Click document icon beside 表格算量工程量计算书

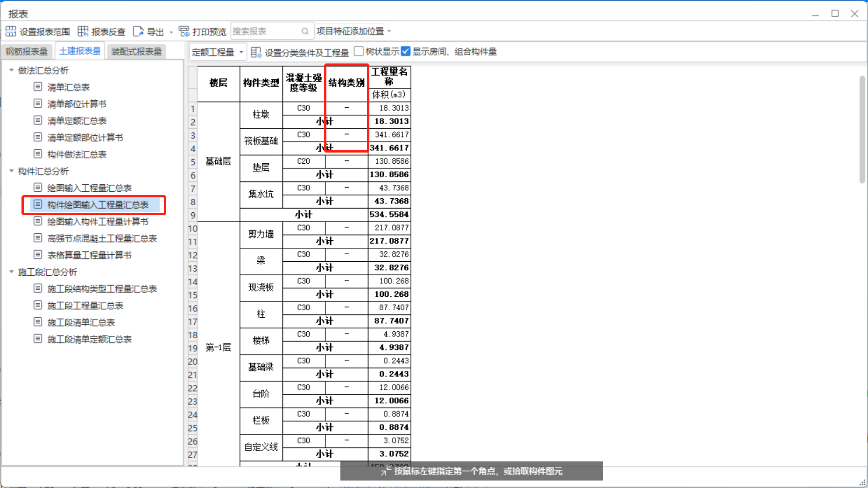click(38, 255)
